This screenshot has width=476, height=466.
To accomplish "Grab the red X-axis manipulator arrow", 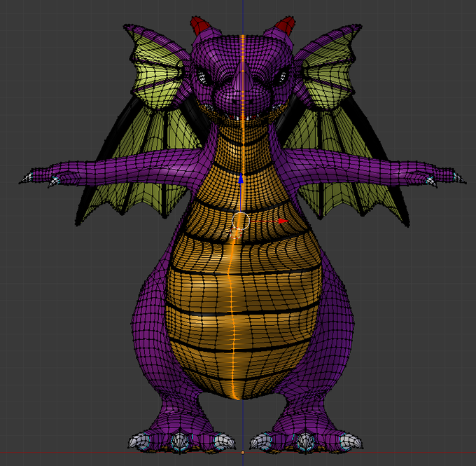I will [x=283, y=221].
